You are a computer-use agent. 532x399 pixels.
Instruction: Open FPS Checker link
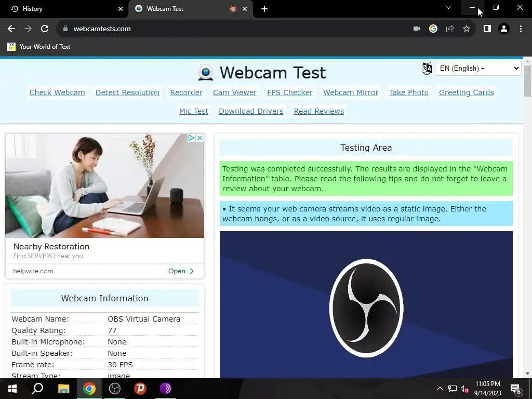point(290,92)
